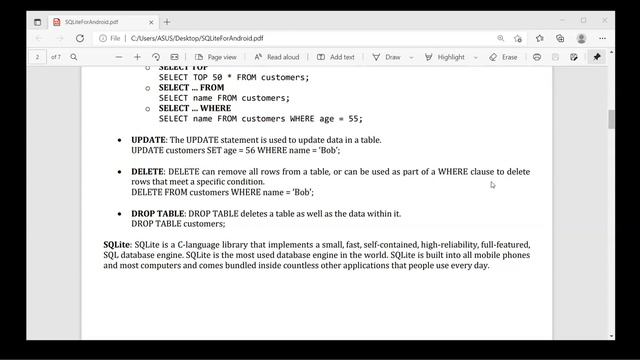Expand Draw tool options dropdown

coord(411,58)
